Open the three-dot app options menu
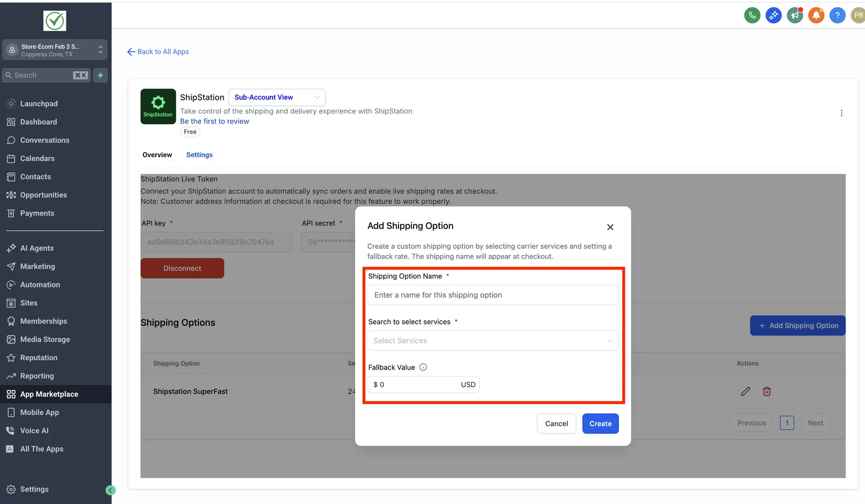The height and width of the screenshot is (504, 865). tap(841, 113)
